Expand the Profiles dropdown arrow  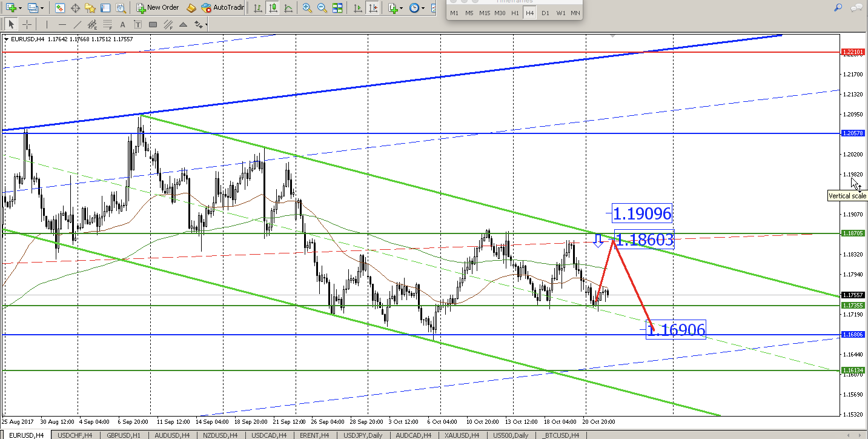pos(41,8)
